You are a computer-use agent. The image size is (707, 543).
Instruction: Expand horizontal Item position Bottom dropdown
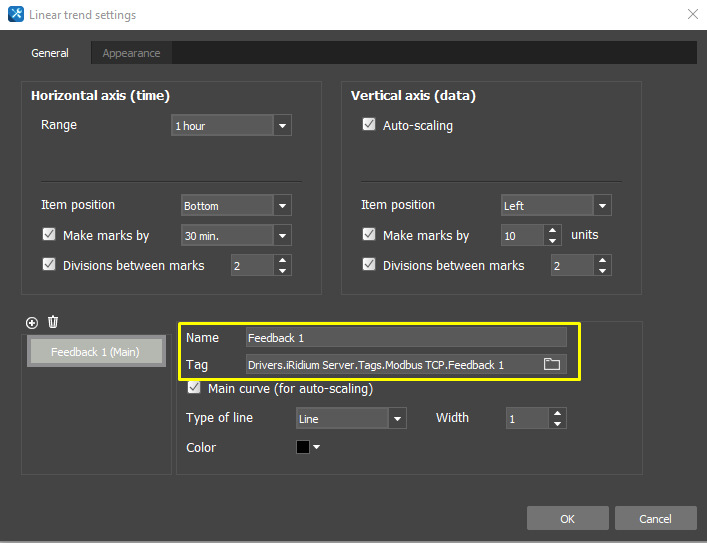(x=282, y=206)
